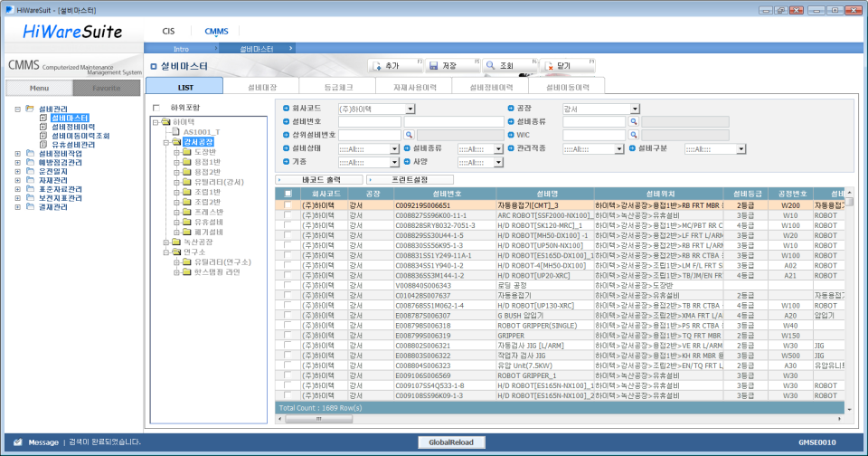Click the 바코드 출력 button
Screen dimensions: 868x456
319,179
